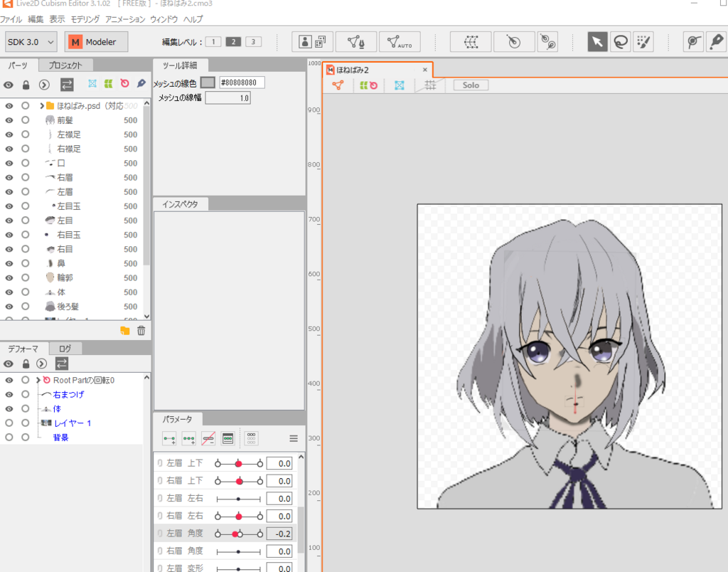Click the 左眉 角度 parameter slider handle

[235, 534]
